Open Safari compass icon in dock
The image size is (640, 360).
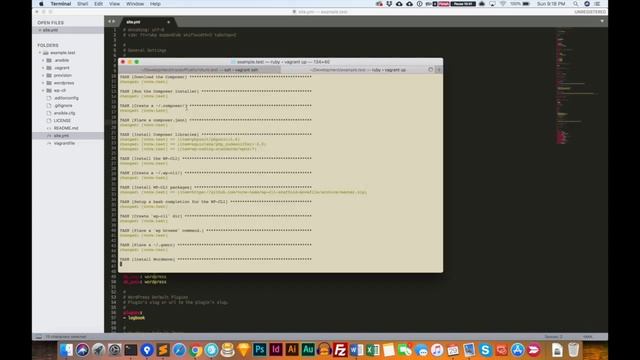(179, 350)
